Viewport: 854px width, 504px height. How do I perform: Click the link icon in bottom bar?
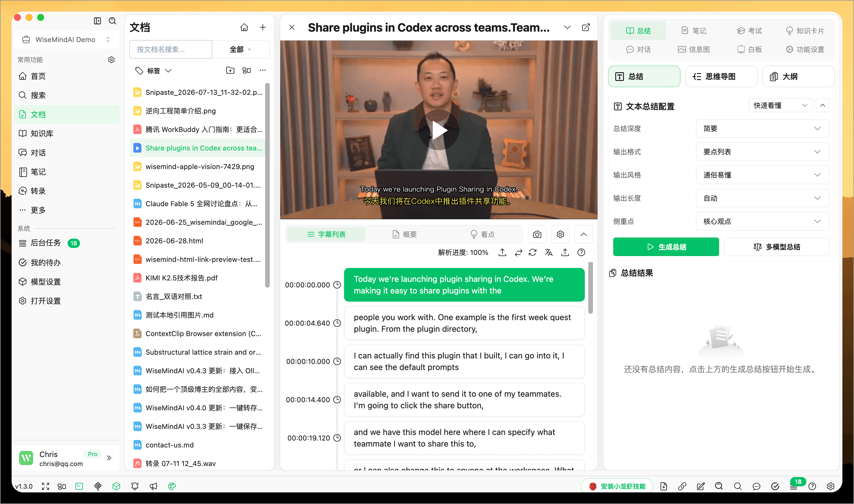point(682,486)
